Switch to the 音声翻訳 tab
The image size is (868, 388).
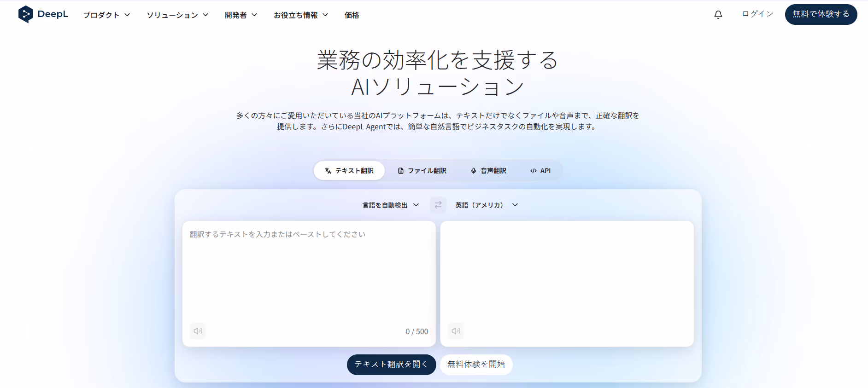(x=488, y=171)
